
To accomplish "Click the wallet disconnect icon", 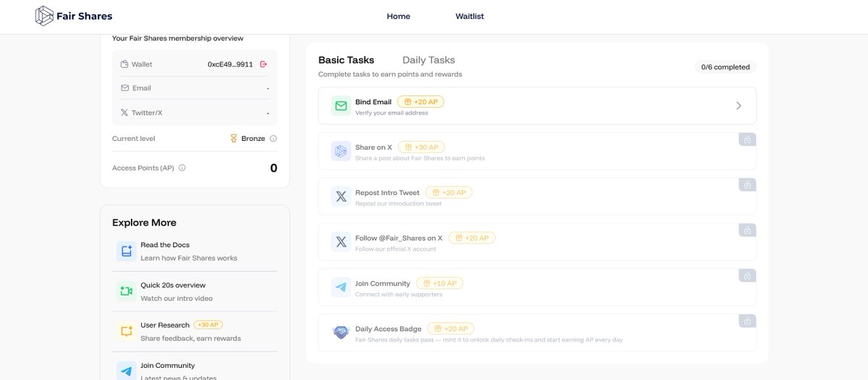I will pyautogui.click(x=263, y=64).
